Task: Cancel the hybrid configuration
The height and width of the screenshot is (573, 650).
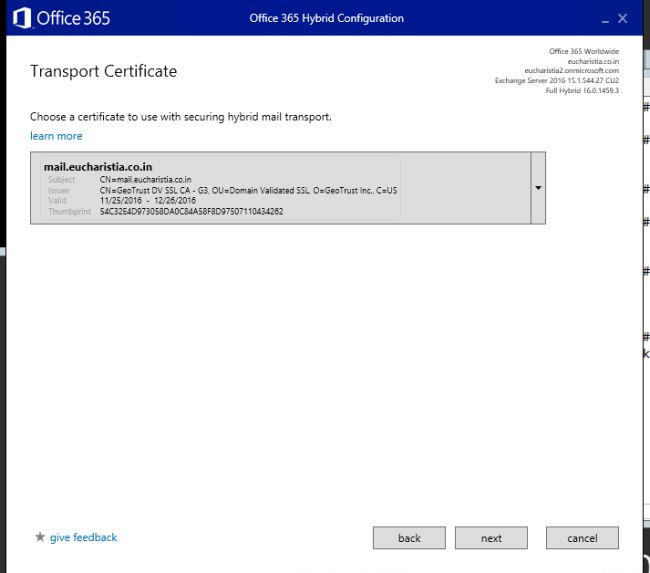Action: pos(582,538)
